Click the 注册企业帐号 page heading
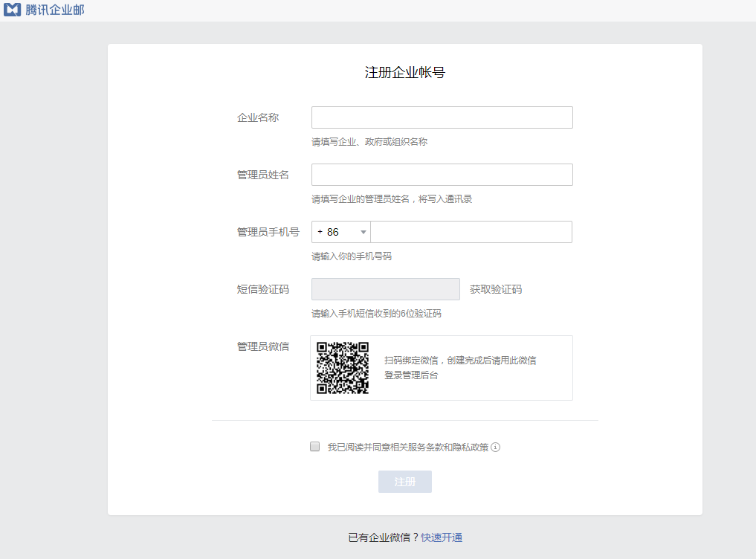756x559 pixels. point(404,73)
